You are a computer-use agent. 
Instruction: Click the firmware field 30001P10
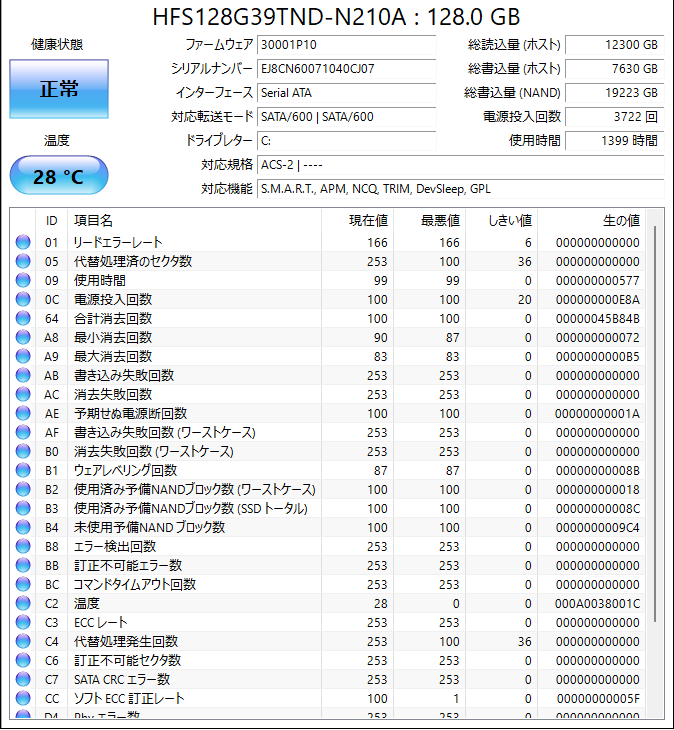click(x=346, y=45)
